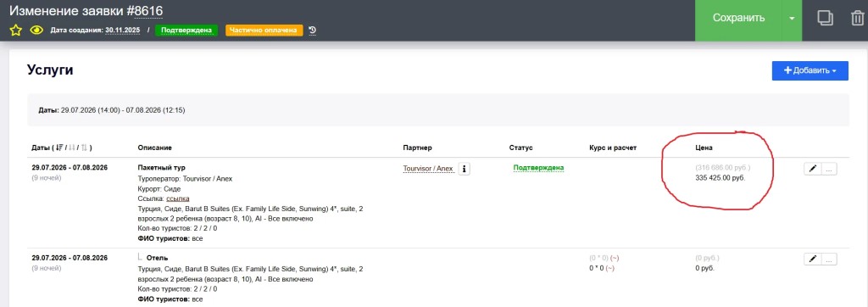Click the info icon next to Tourvisor / Anex
The height and width of the screenshot is (307, 868).
coord(465,170)
